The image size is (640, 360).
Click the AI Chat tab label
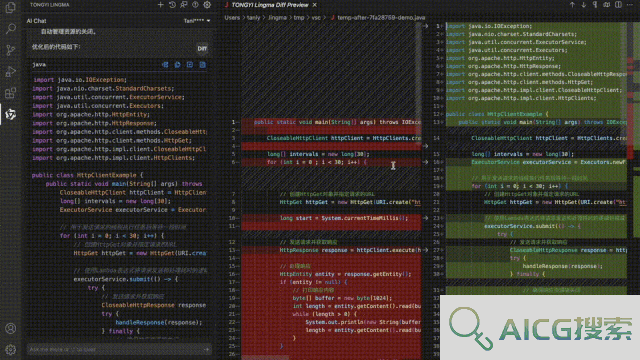coord(36,21)
